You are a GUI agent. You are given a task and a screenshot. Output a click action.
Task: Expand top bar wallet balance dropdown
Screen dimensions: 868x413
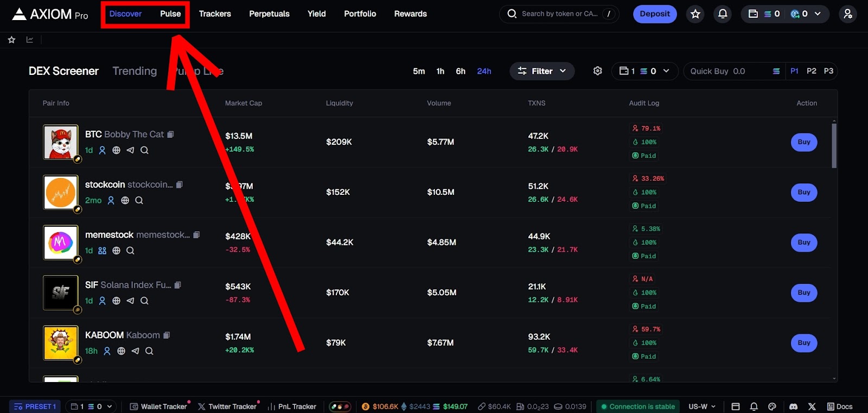(x=785, y=14)
